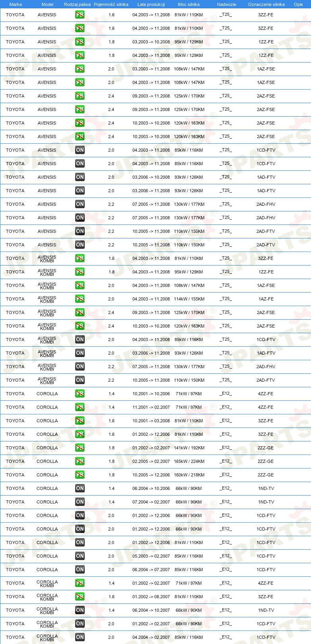Click petrol icon for COROLLA 1.6 until 12.2006

coord(80,434)
